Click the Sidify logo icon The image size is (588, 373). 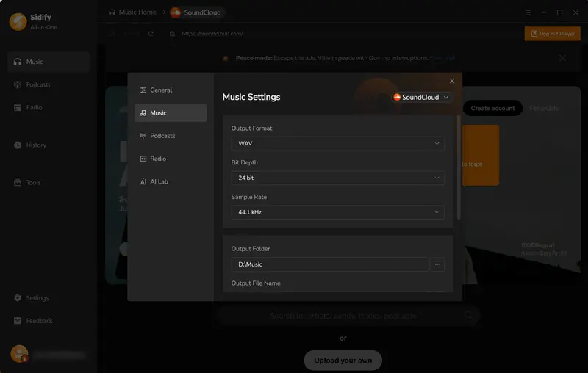pyautogui.click(x=18, y=22)
